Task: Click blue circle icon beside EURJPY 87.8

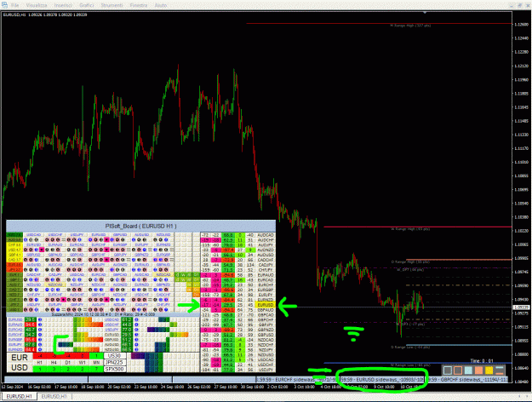Action: [40, 345]
